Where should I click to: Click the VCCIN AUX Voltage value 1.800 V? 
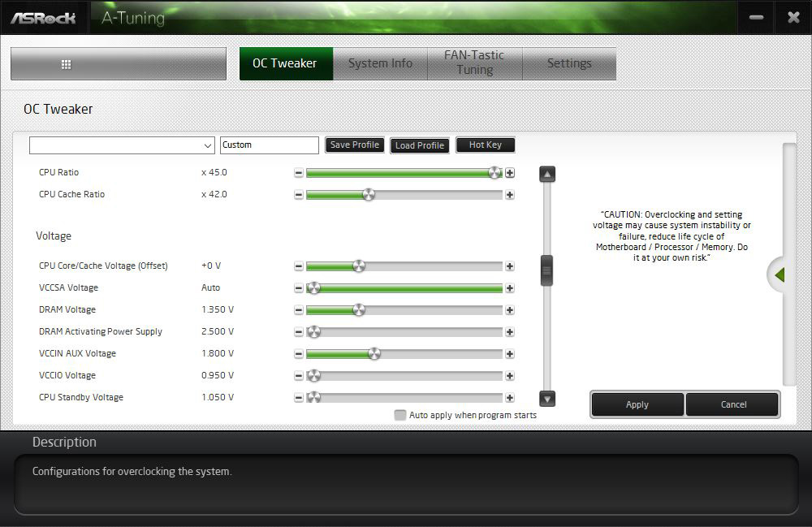pyautogui.click(x=218, y=353)
